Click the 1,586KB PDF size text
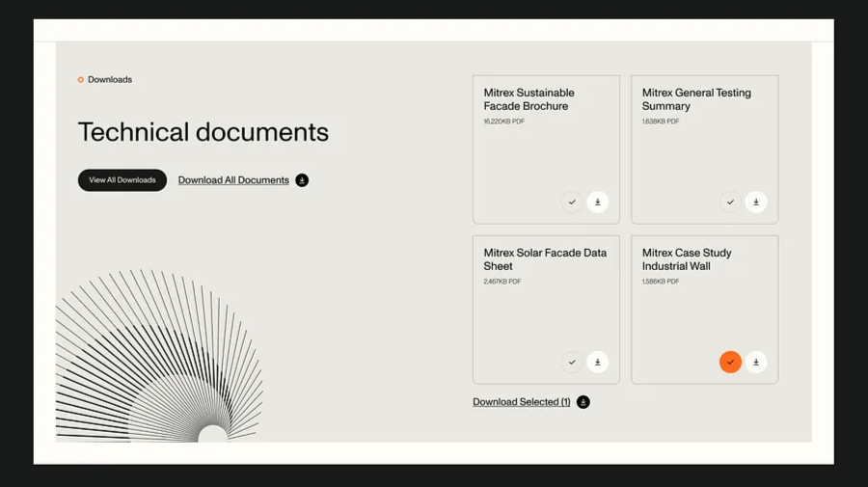 coord(661,282)
